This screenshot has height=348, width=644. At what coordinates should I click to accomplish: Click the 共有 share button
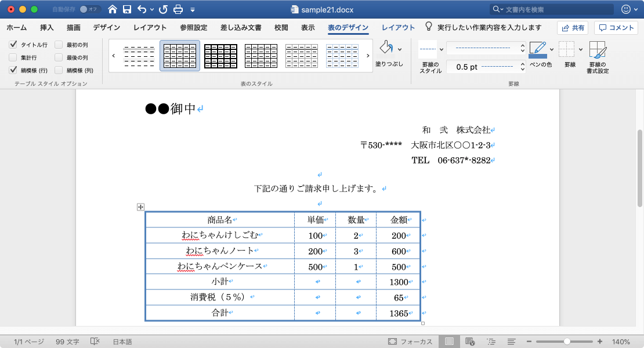pyautogui.click(x=573, y=27)
